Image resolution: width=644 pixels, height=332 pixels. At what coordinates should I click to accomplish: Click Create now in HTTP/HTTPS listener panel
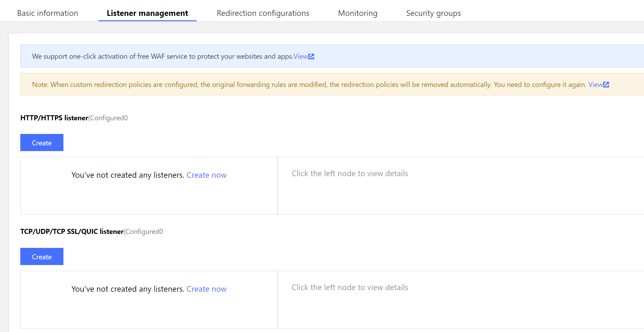tap(206, 175)
